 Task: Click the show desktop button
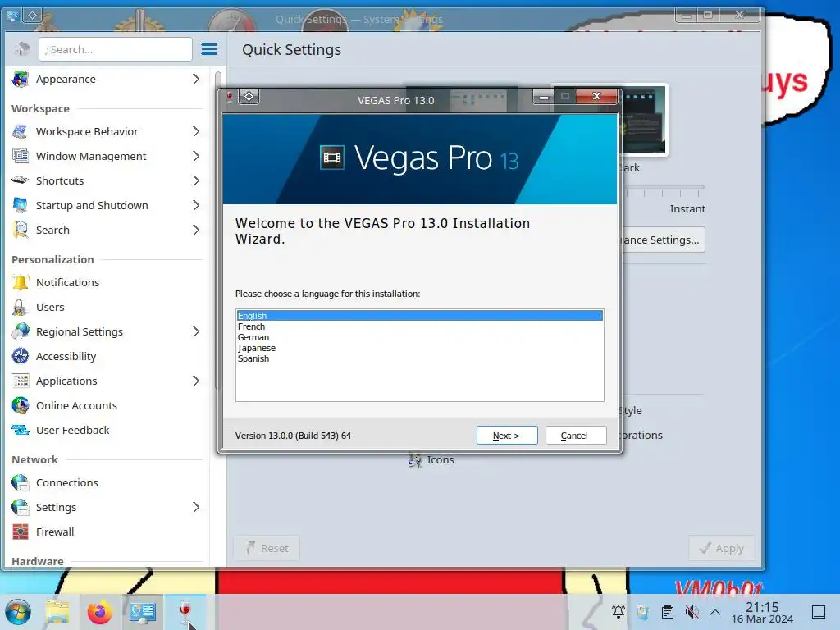[x=819, y=611]
